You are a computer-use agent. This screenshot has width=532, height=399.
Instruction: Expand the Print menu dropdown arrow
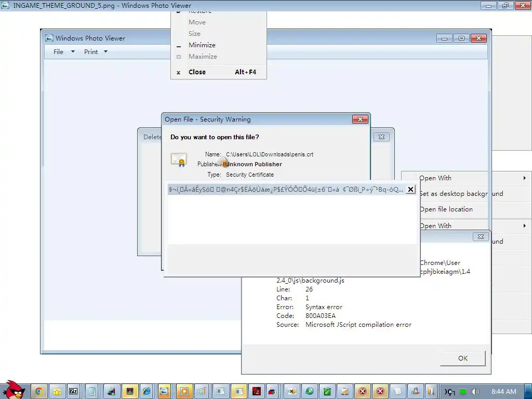105,51
